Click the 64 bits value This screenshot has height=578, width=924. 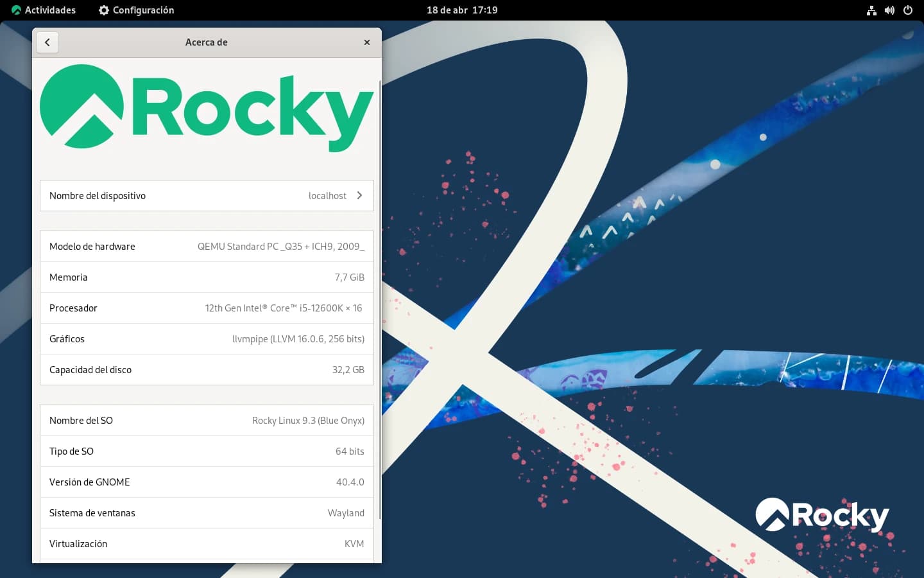(350, 451)
